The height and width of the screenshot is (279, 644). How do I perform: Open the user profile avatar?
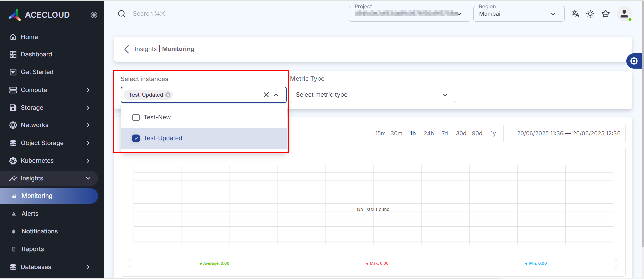pyautogui.click(x=624, y=14)
